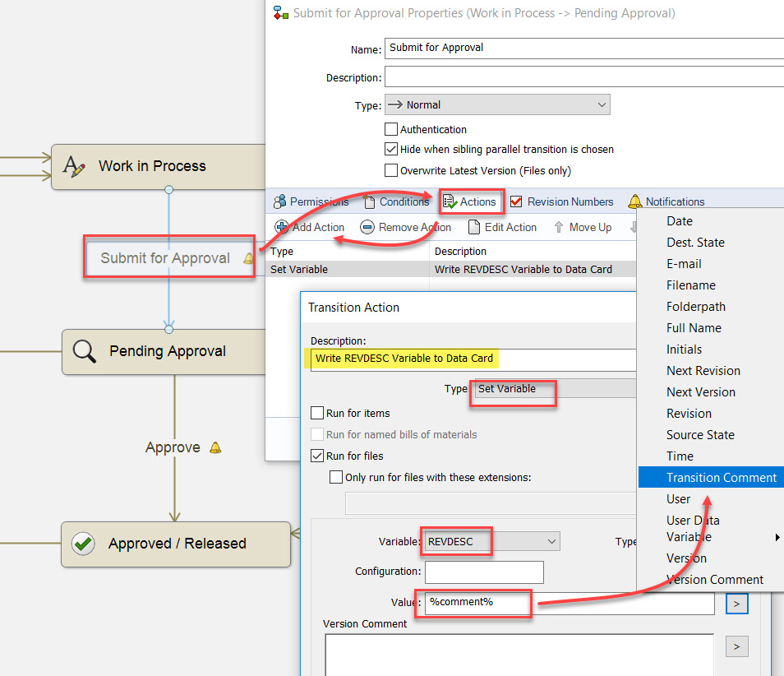Click the bell icon beside Approve transition

[x=215, y=447]
